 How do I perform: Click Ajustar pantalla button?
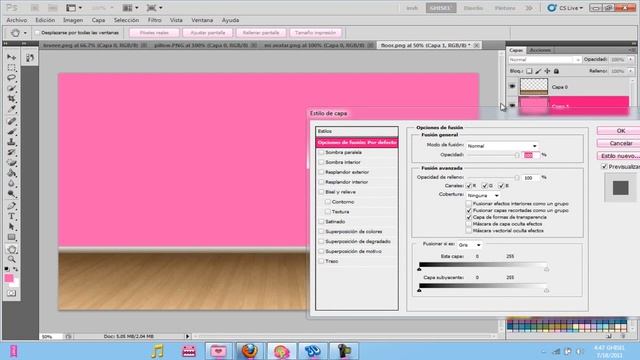pos(208,33)
